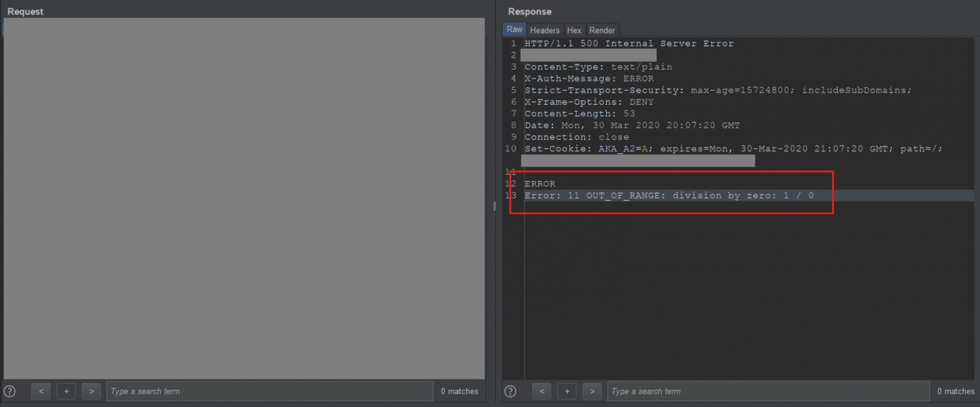980x407 pixels.
Task: Select the OUT_OF_RANGE division error line
Action: [667, 195]
